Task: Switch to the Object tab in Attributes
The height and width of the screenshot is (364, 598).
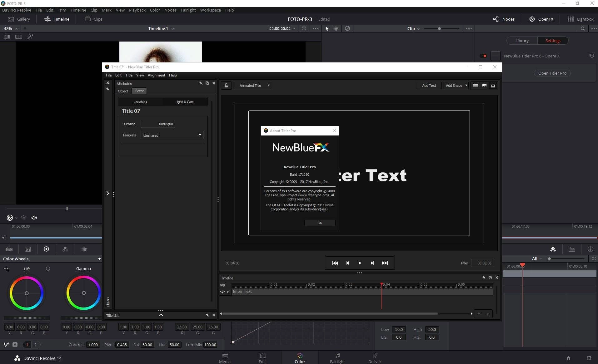Action: (x=123, y=91)
